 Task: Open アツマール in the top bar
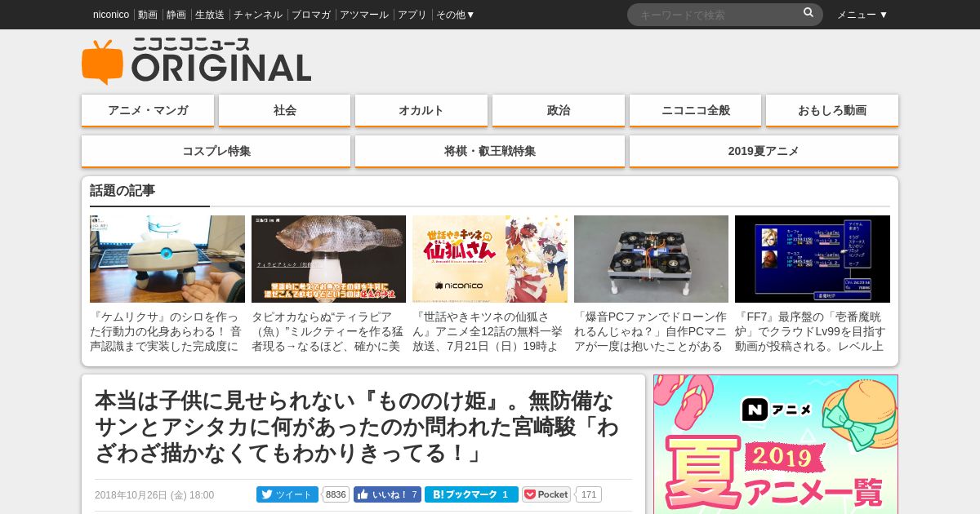364,15
